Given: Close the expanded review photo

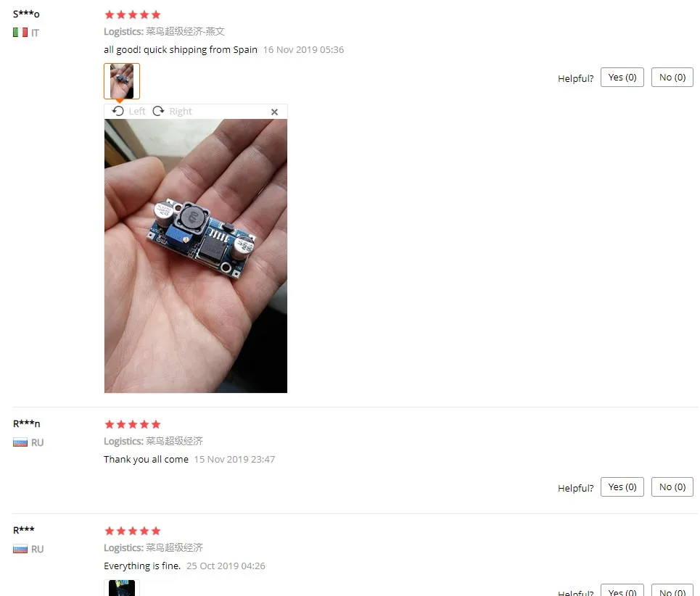Looking at the screenshot, I should tap(274, 112).
